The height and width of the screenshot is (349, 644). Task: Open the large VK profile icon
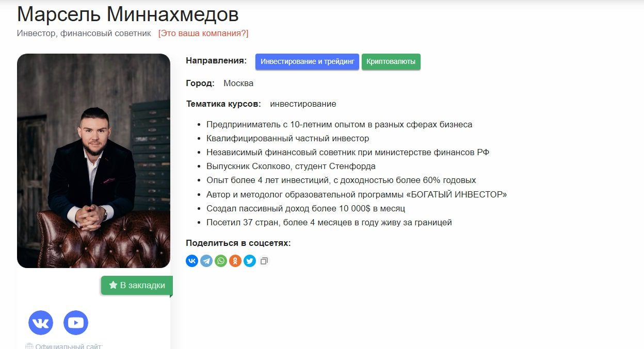point(41,323)
